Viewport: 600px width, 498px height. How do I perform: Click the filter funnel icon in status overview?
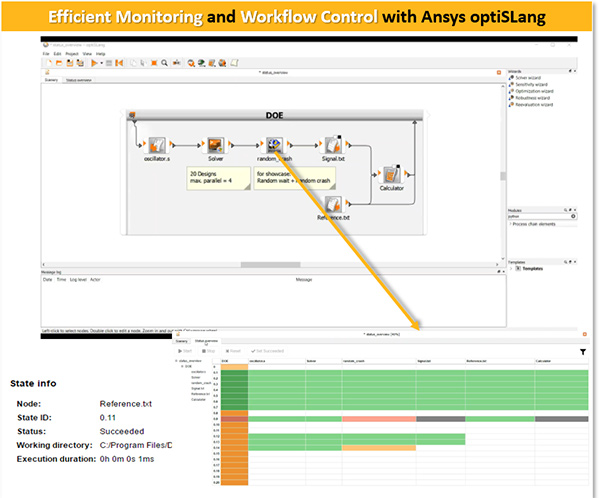(582, 352)
